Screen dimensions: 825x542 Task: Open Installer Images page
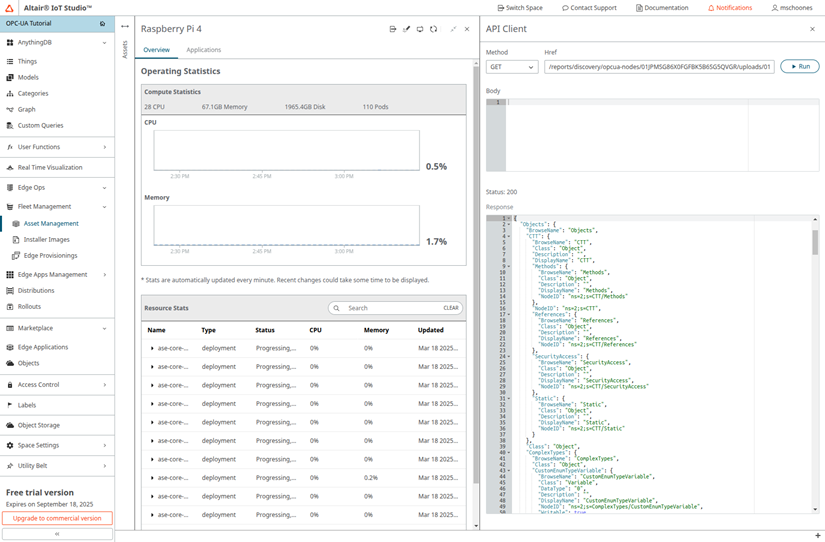46,239
